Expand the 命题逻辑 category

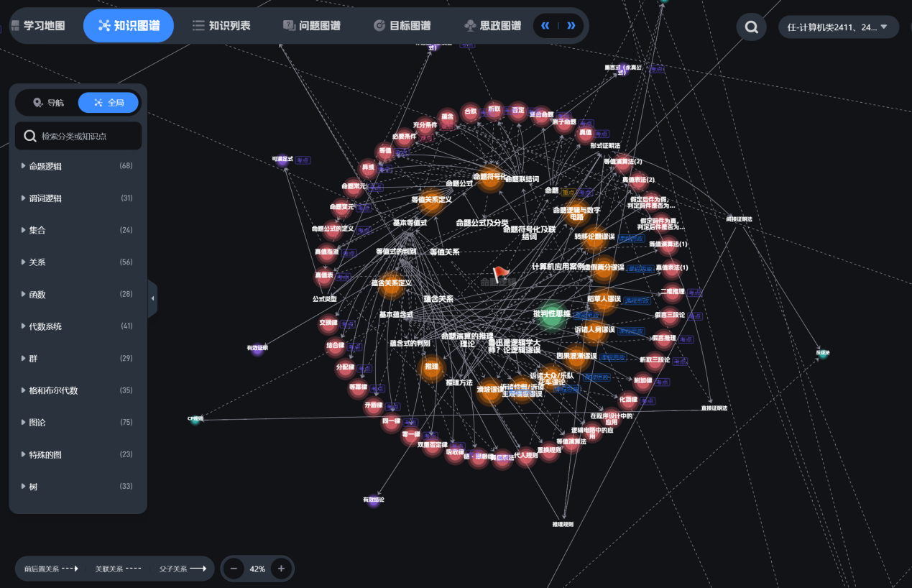45,166
